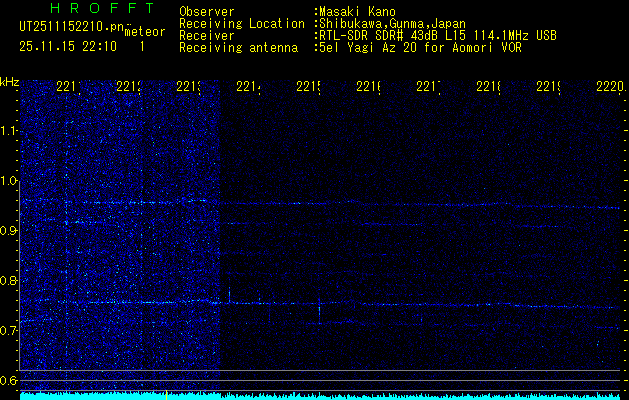Click the 0.6 kHz frequency label
This screenshot has height=400, width=629.
tap(9, 380)
